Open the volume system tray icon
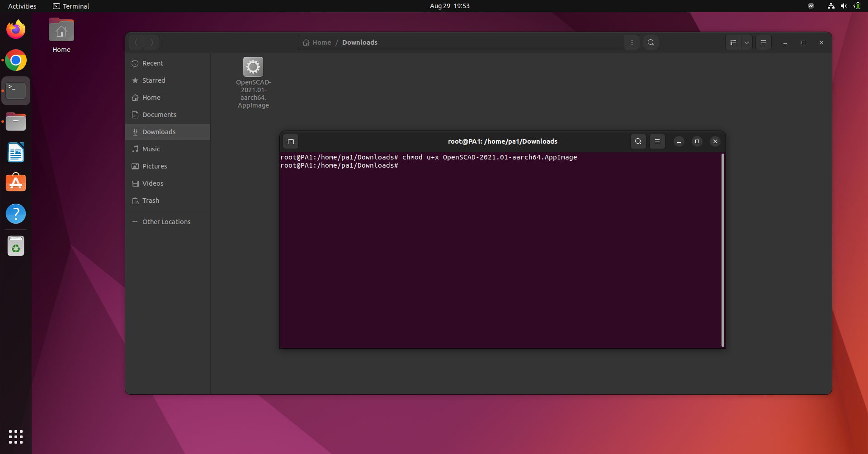The image size is (868, 454). pos(844,6)
